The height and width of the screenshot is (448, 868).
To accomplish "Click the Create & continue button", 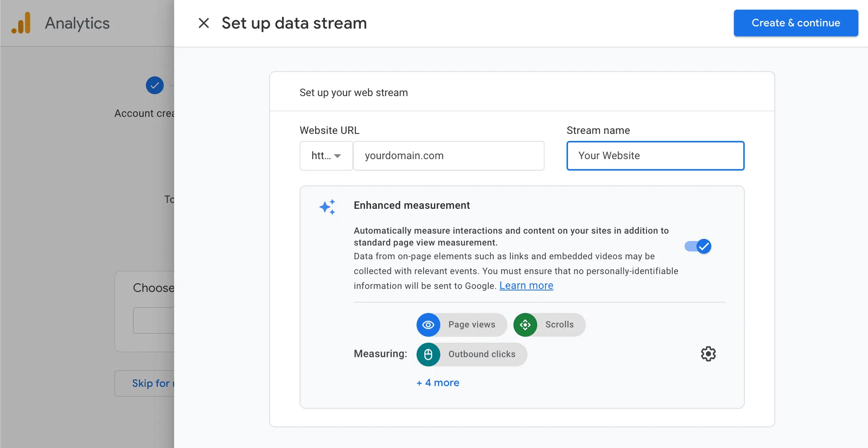I will (x=796, y=23).
